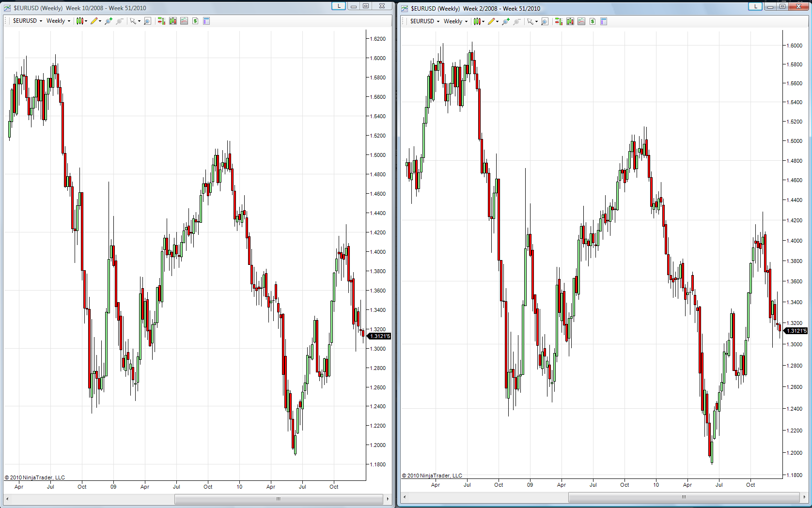The width and height of the screenshot is (812, 508).
Task: Click the Zoom Out icon in Week 2/2008 chart
Action: (x=517, y=21)
